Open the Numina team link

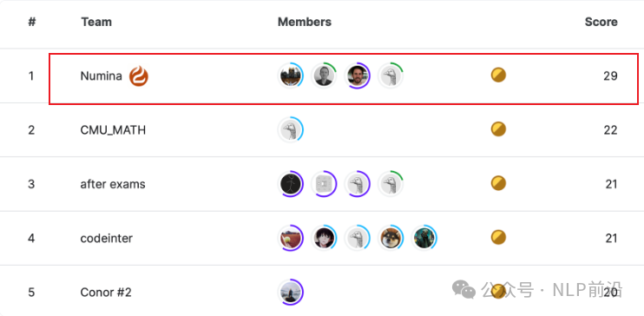click(101, 76)
